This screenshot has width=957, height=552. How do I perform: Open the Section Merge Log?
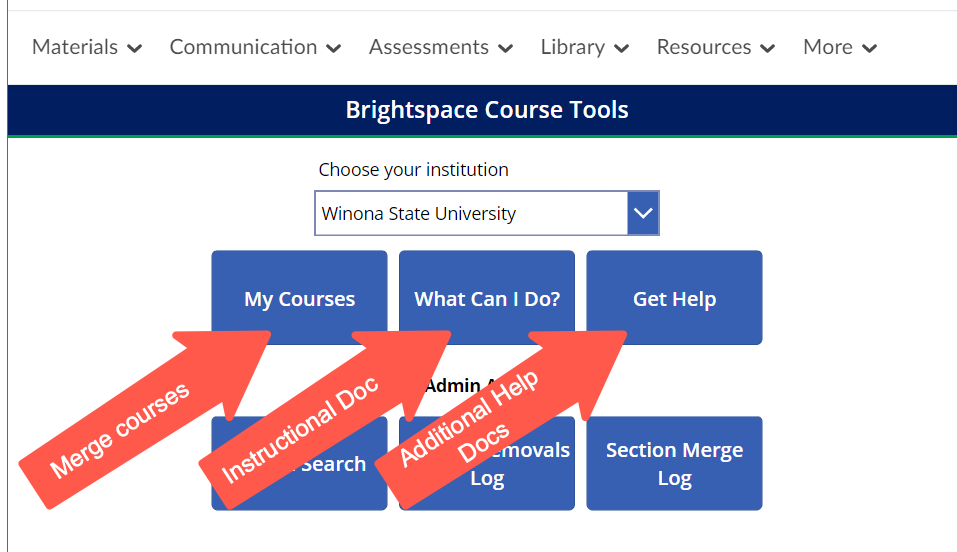[x=674, y=464]
